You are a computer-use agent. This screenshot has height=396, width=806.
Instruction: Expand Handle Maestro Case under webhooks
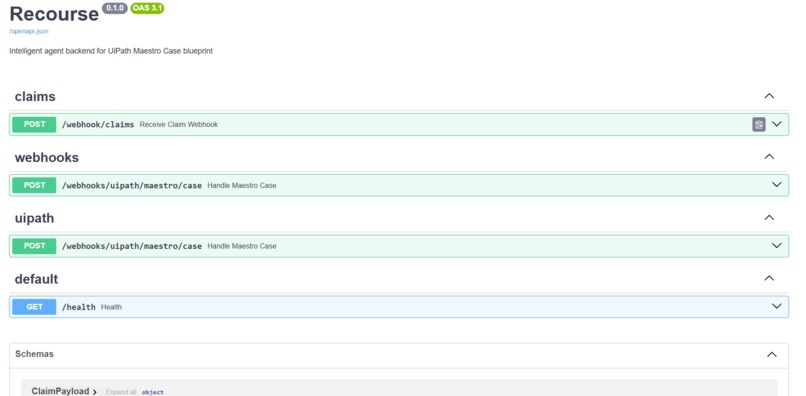[777, 185]
